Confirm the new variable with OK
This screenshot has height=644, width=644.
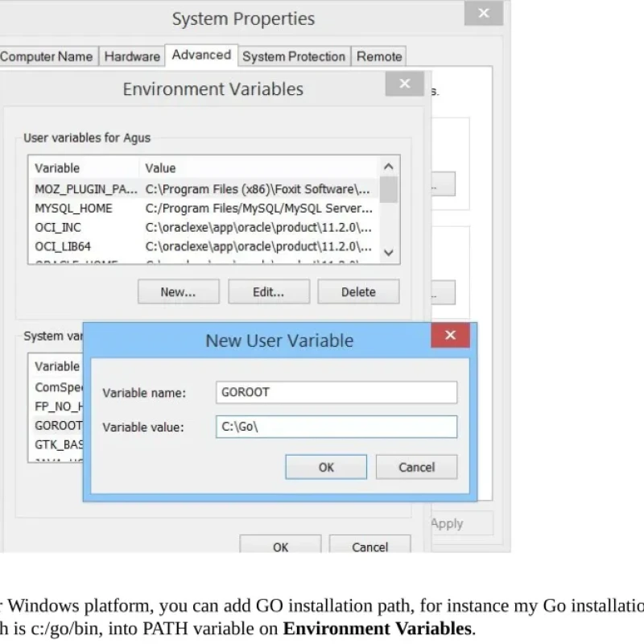[326, 467]
